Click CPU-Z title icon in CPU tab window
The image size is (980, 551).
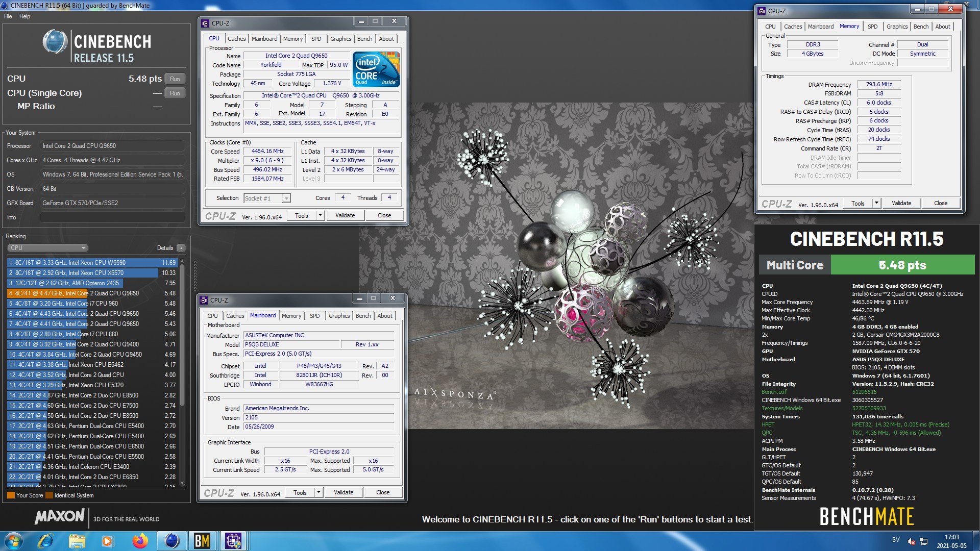click(x=205, y=23)
